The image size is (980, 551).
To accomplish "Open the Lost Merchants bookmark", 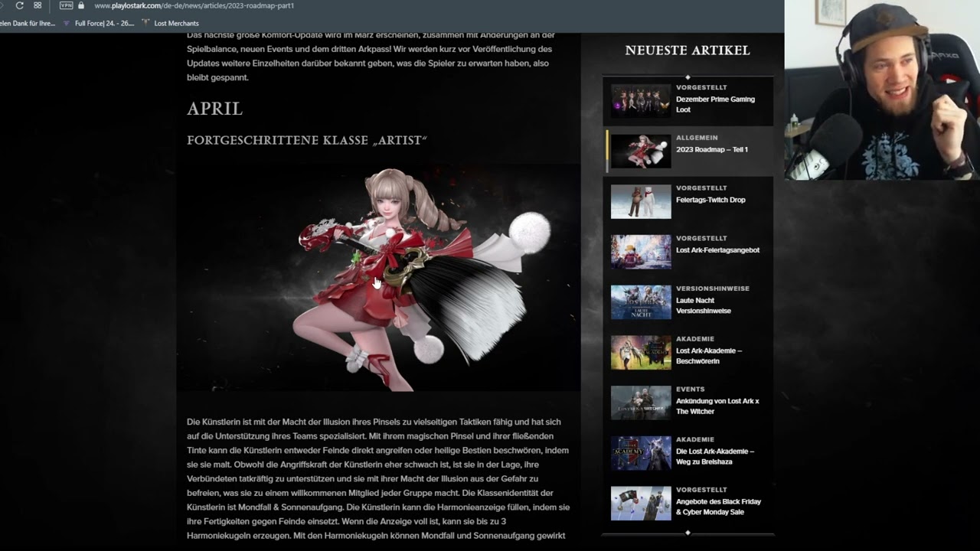I will pyautogui.click(x=176, y=23).
